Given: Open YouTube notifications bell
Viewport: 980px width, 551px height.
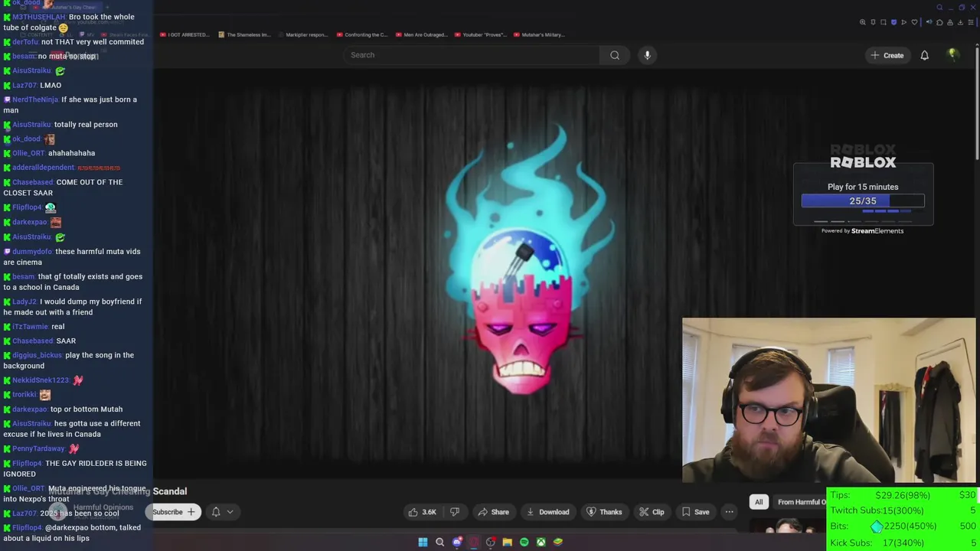Looking at the screenshot, I should coord(924,55).
